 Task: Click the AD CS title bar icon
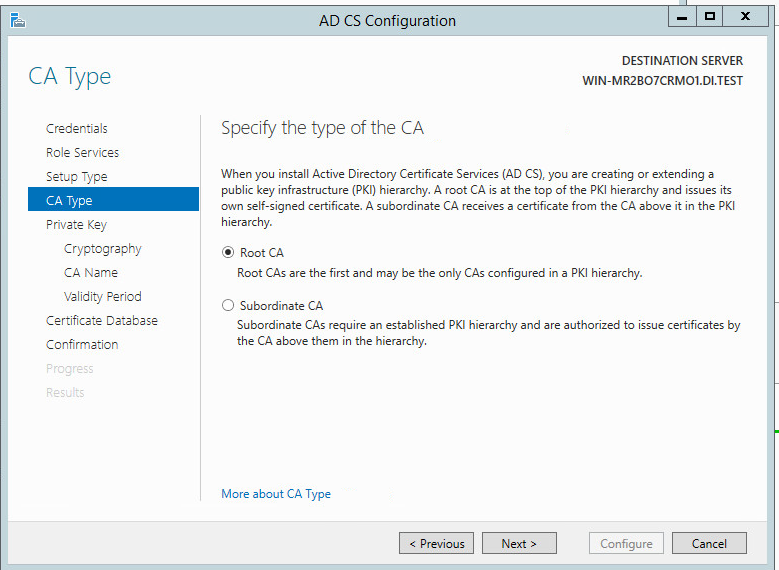(x=18, y=20)
